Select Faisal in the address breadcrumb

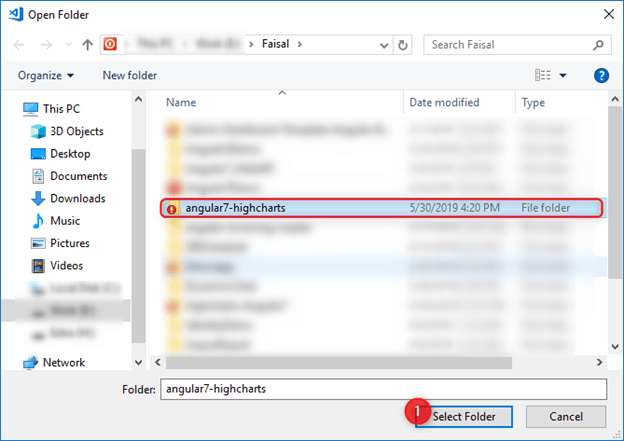coord(275,44)
